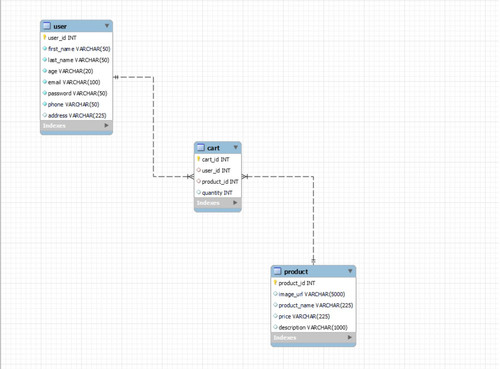The height and width of the screenshot is (369, 500).
Task: Select the user_id INT primary key column in user table
Action: coord(76,38)
